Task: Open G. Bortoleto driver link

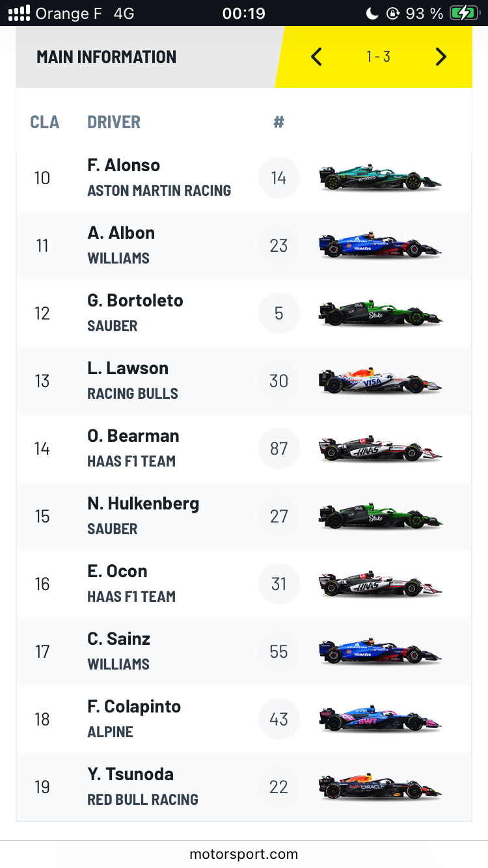Action: pyautogui.click(x=135, y=301)
